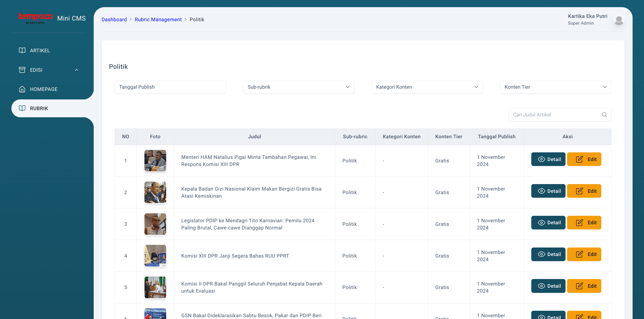Open photo thumbnail of Legislator PDIP article
The width and height of the screenshot is (644, 319).
pos(155,224)
